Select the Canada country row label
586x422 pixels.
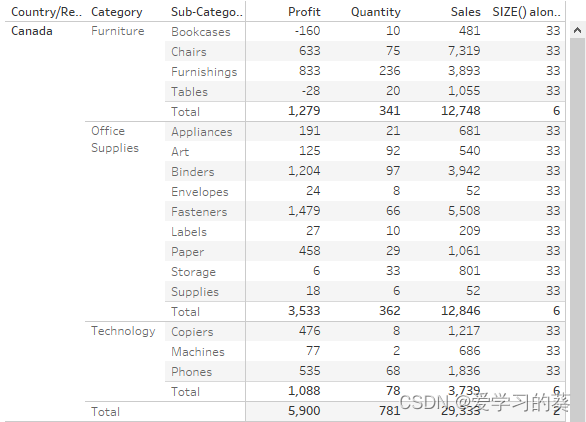[32, 31]
